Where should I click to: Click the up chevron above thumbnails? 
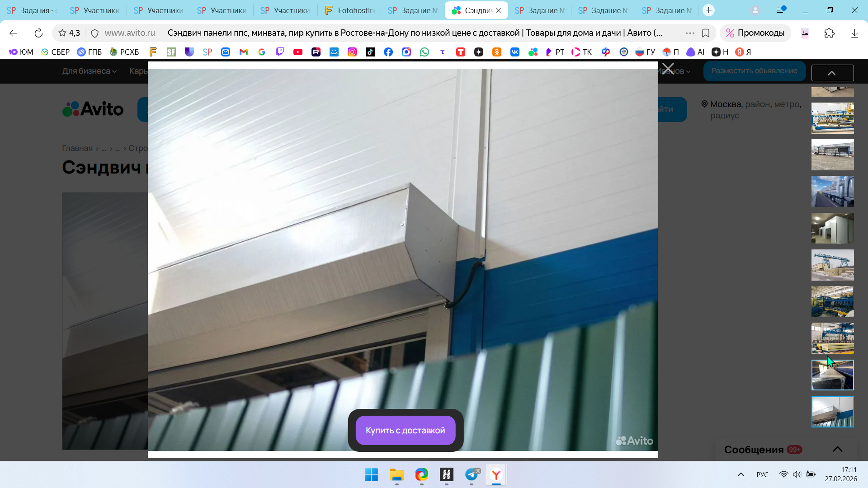(x=832, y=73)
